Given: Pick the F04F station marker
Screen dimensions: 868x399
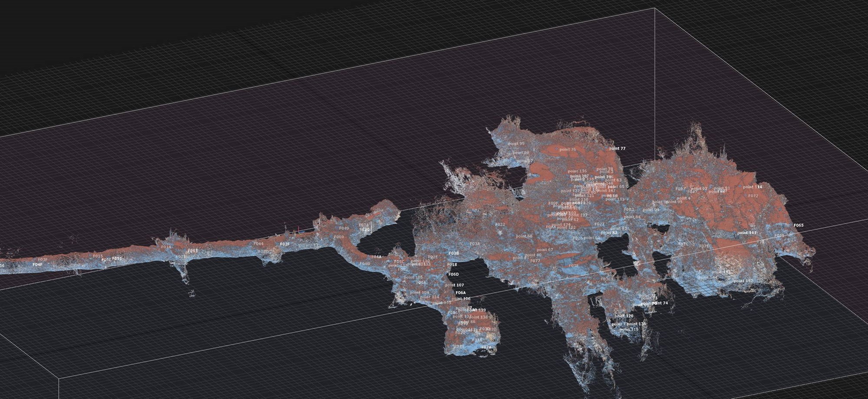Looking at the screenshot, I should pyautogui.click(x=37, y=265).
